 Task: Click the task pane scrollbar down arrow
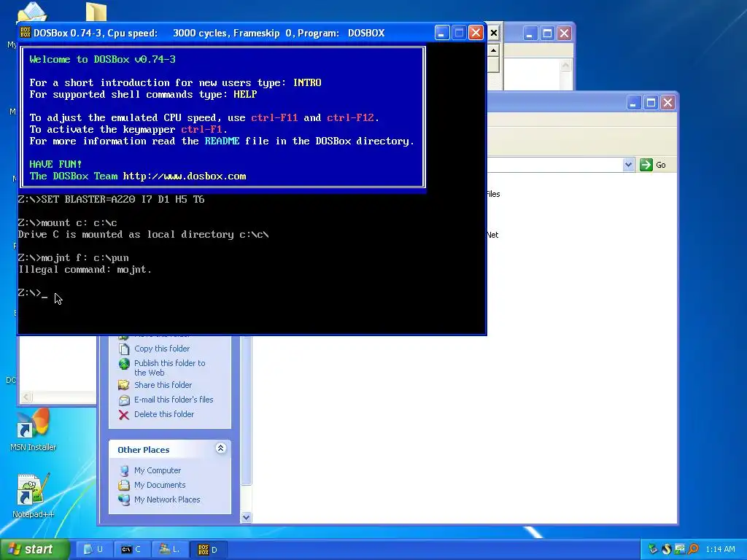246,517
